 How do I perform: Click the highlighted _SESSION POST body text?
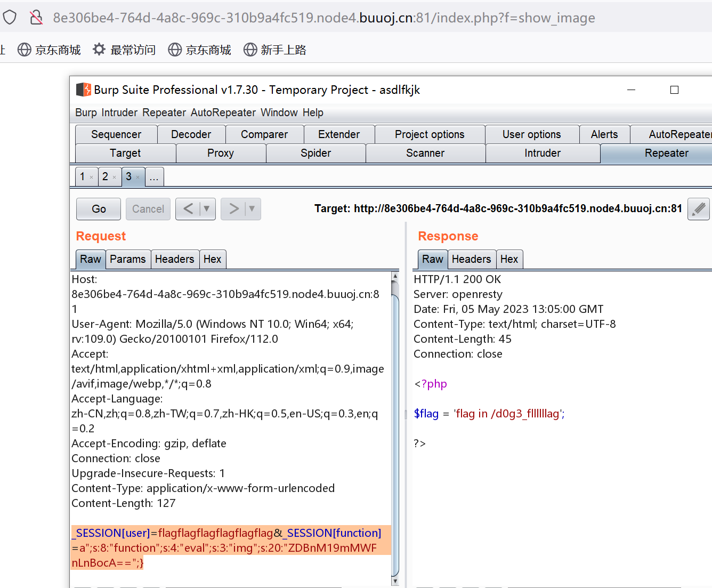coord(231,547)
